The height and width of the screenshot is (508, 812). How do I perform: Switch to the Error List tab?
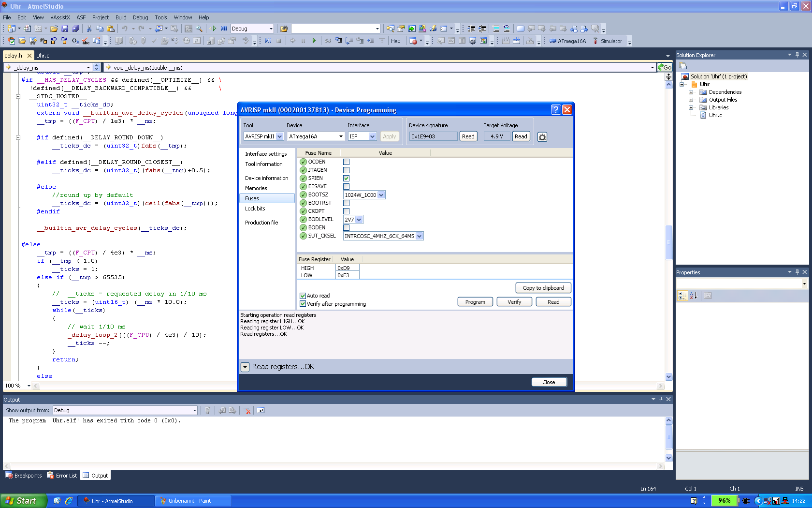click(x=62, y=476)
